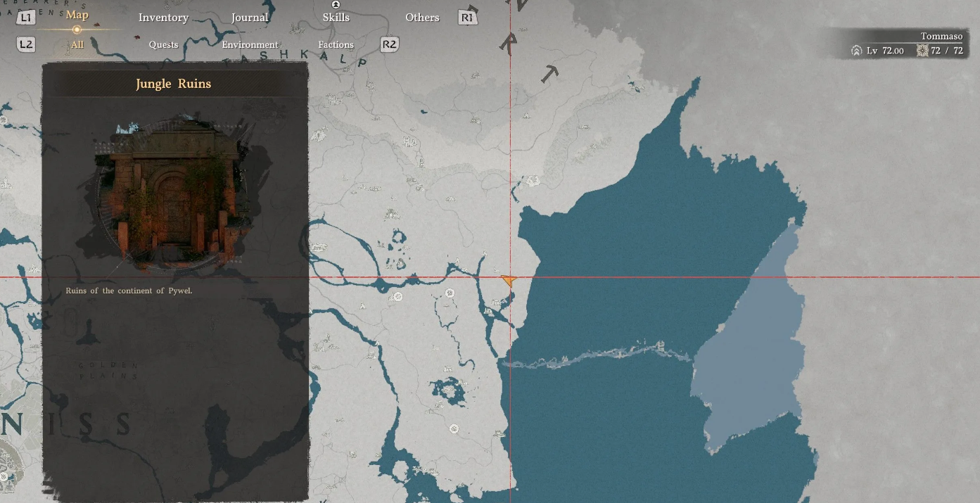Click the L2 trigger button icon
This screenshot has width=980, height=503.
[x=26, y=44]
